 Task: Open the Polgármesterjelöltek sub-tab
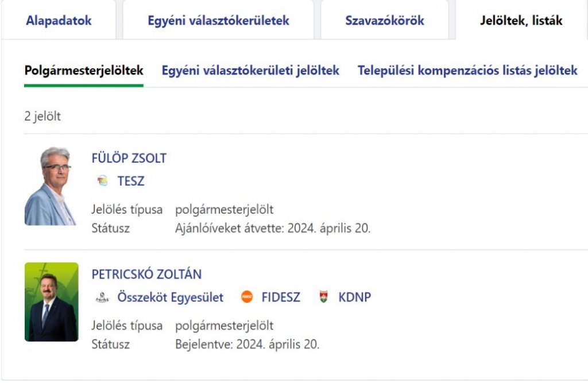(83, 71)
